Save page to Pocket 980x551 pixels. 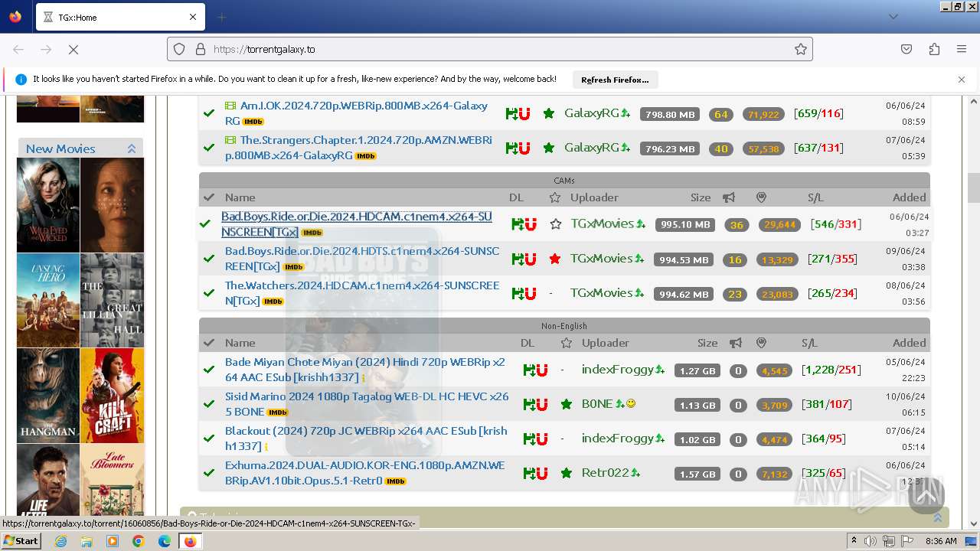[906, 49]
